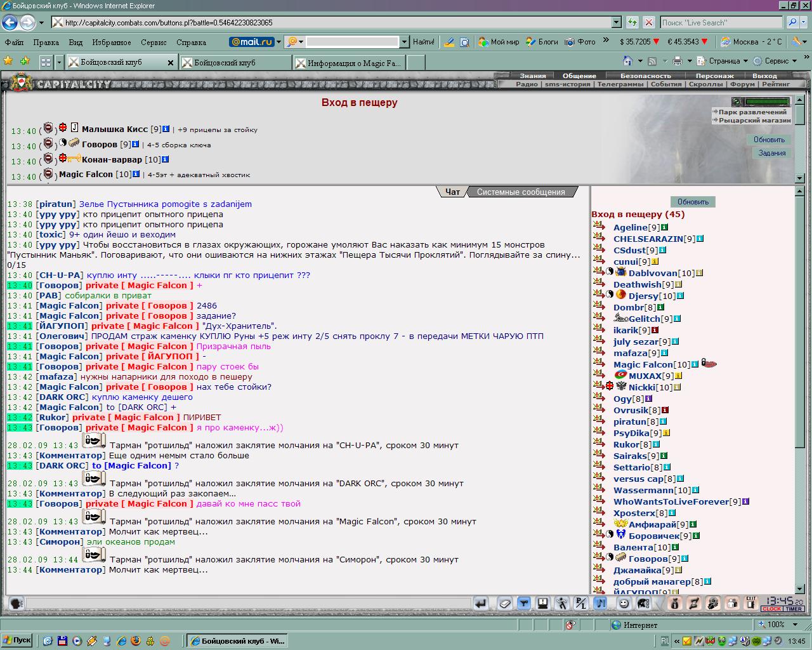Click the send message enter-arrow button
Viewport: 812px width, 650px height.
click(480, 603)
